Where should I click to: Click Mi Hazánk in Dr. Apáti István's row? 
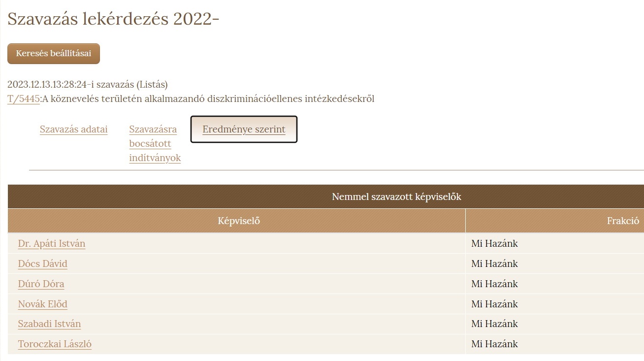click(x=494, y=244)
